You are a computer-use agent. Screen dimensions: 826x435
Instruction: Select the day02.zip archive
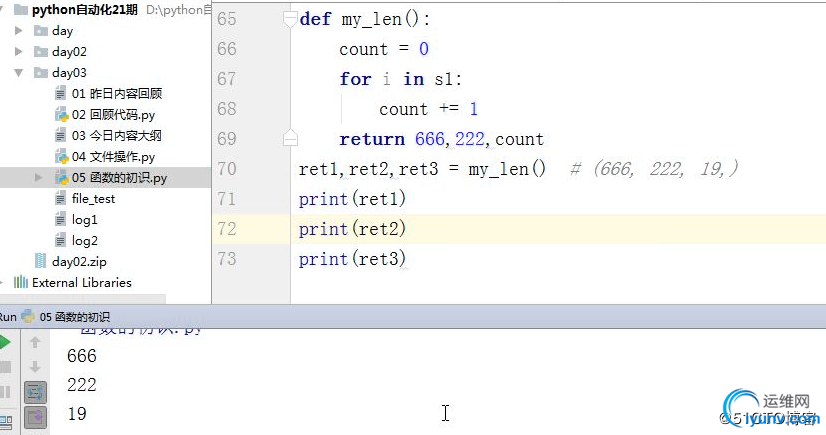(79, 262)
